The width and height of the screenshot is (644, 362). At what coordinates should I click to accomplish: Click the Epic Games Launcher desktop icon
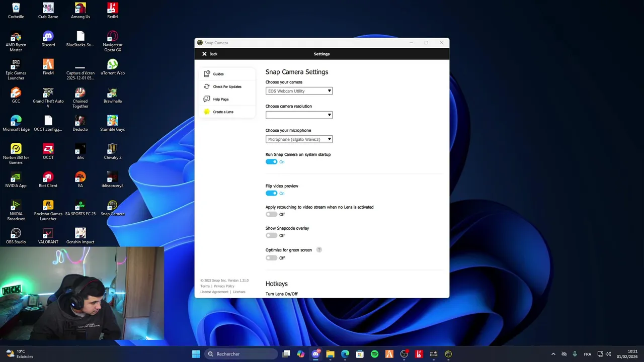(x=16, y=69)
